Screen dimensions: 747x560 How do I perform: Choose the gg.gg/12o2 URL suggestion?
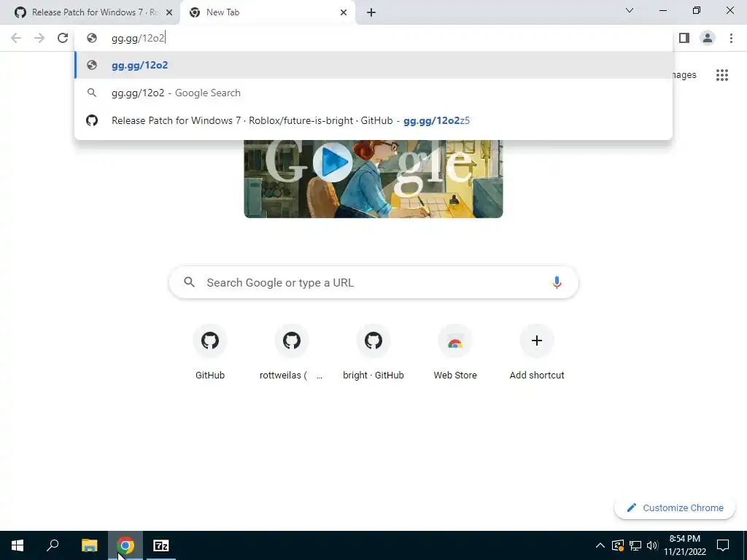(373, 65)
